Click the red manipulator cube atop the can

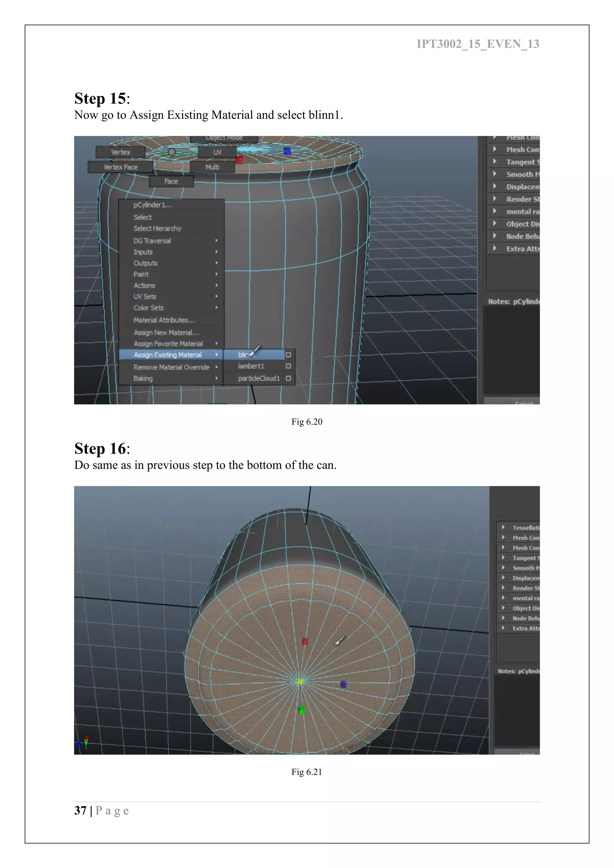point(239,160)
